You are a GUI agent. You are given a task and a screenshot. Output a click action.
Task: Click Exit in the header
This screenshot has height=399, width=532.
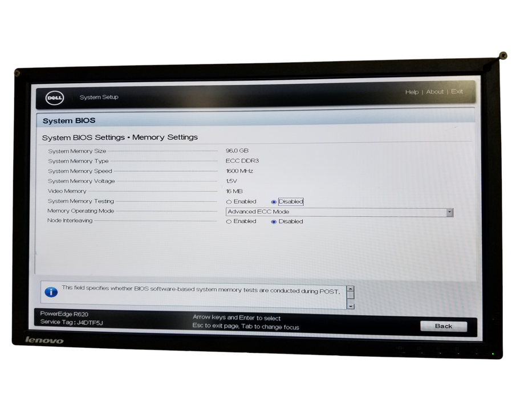point(457,91)
